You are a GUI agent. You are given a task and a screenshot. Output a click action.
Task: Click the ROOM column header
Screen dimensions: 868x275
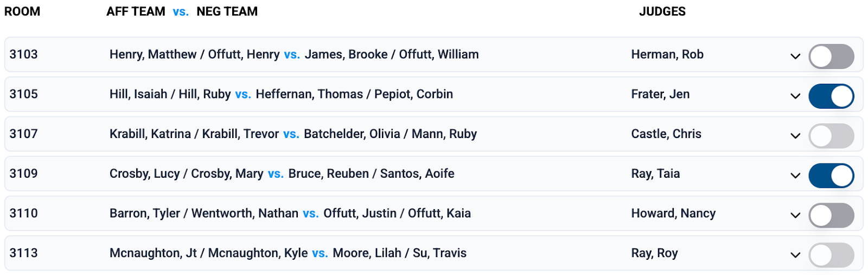[x=22, y=11]
